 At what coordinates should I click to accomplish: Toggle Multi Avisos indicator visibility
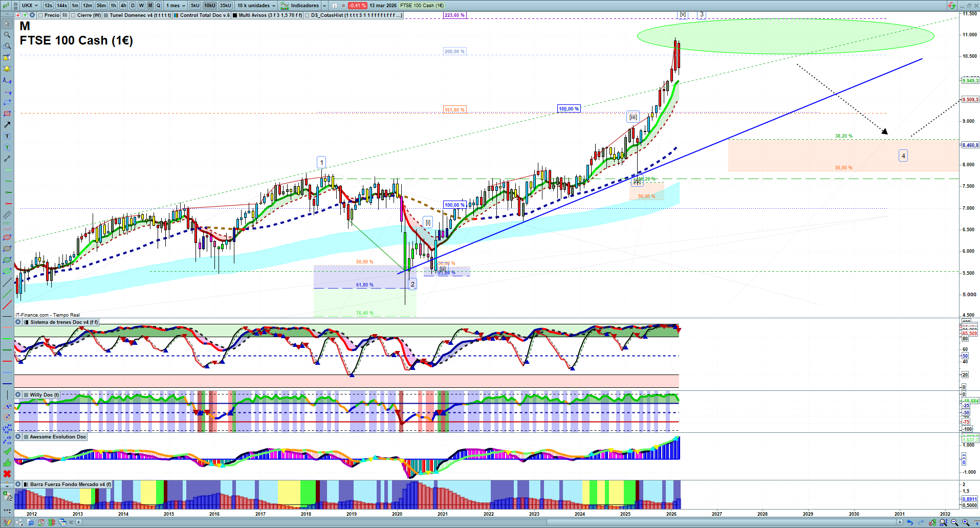[x=235, y=15]
